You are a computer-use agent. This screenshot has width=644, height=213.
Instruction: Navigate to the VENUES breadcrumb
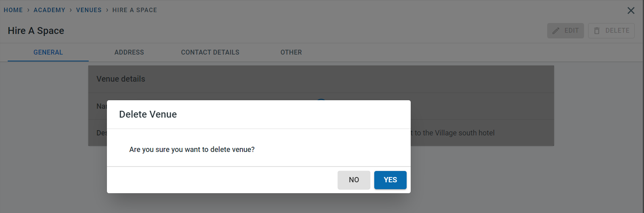[89, 10]
